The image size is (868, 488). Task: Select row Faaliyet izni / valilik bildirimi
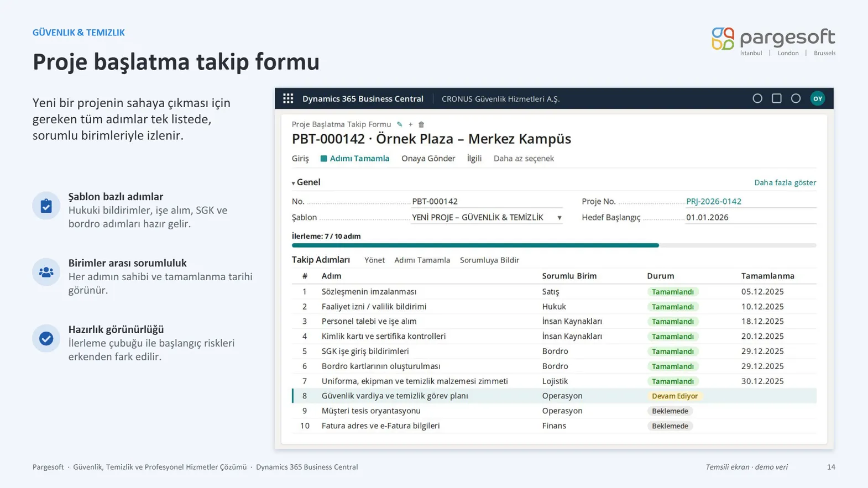point(554,306)
